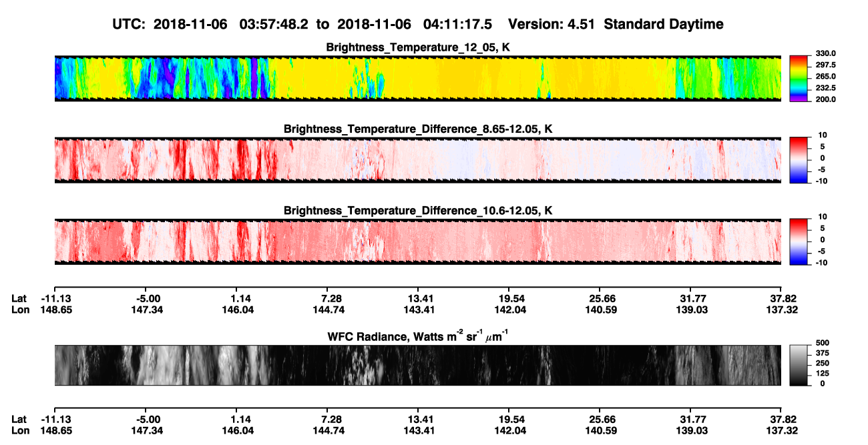Click the WFC Radiance panel title
The width and height of the screenshot is (868, 445).
(418, 336)
